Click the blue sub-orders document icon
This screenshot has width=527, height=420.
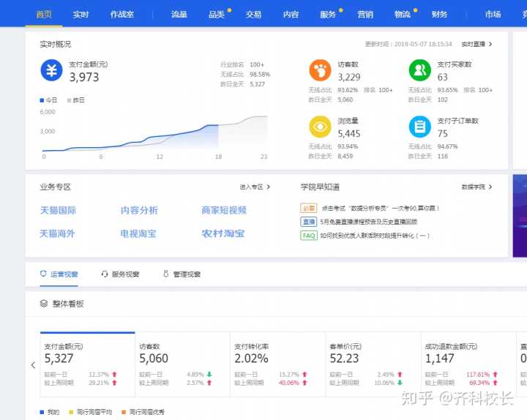coord(419,127)
